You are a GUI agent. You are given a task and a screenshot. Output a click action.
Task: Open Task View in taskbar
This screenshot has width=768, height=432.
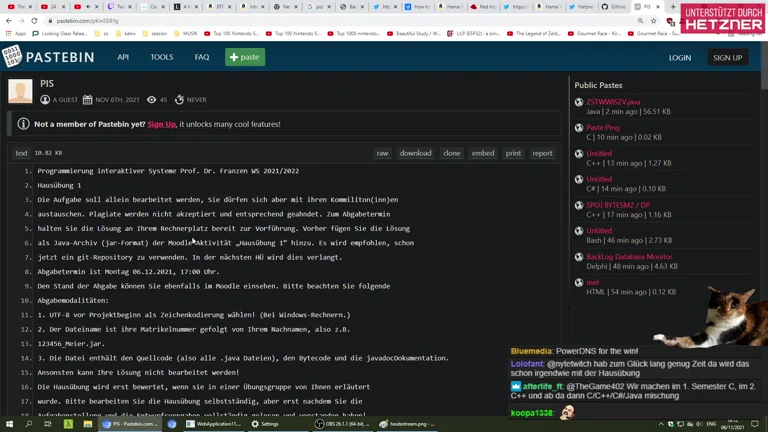point(48,424)
